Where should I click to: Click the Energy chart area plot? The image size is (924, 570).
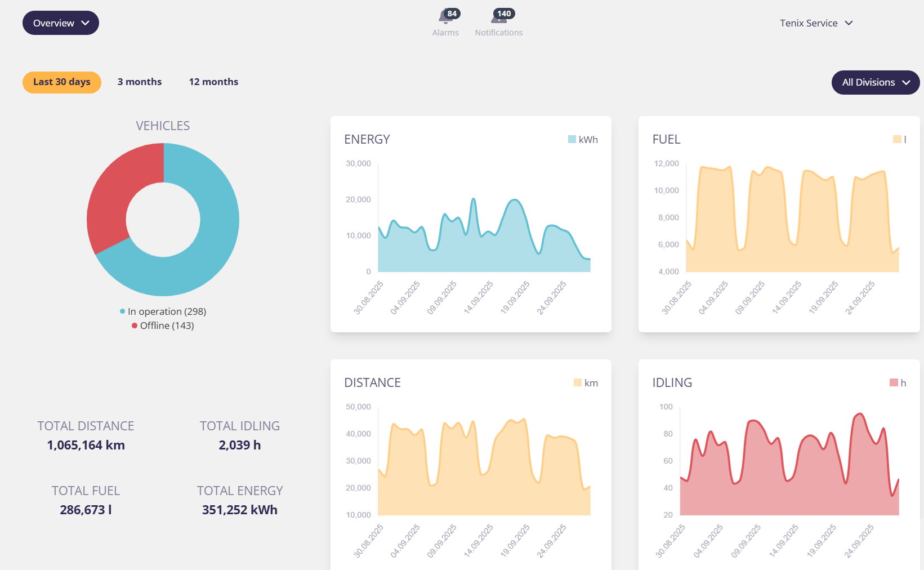(484, 253)
